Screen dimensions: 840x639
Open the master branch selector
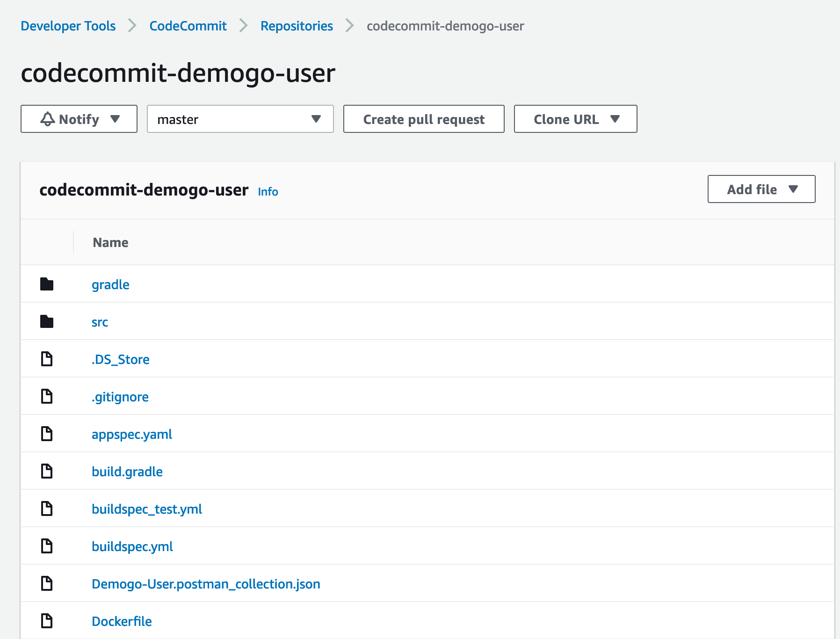pos(240,119)
